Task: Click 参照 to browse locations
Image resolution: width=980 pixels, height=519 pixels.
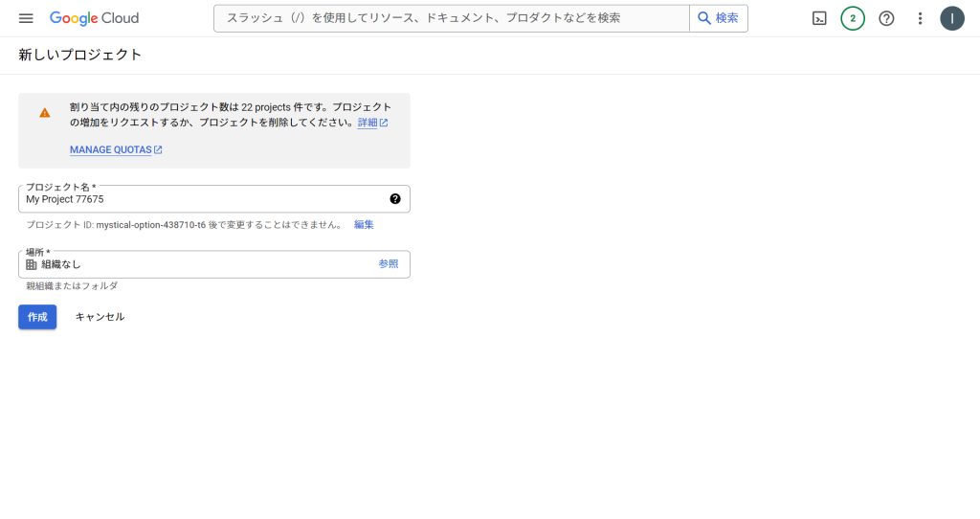Action: 389,264
